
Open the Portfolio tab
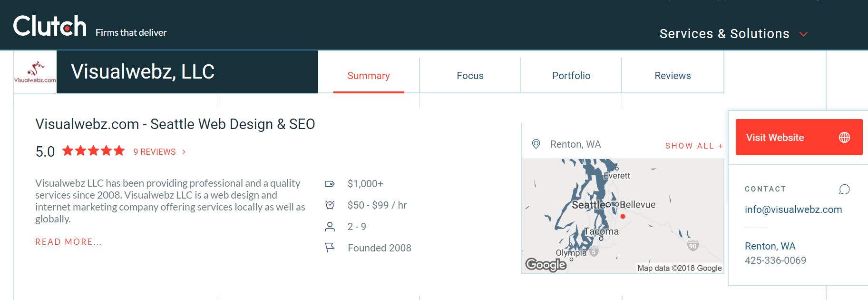[x=571, y=76]
